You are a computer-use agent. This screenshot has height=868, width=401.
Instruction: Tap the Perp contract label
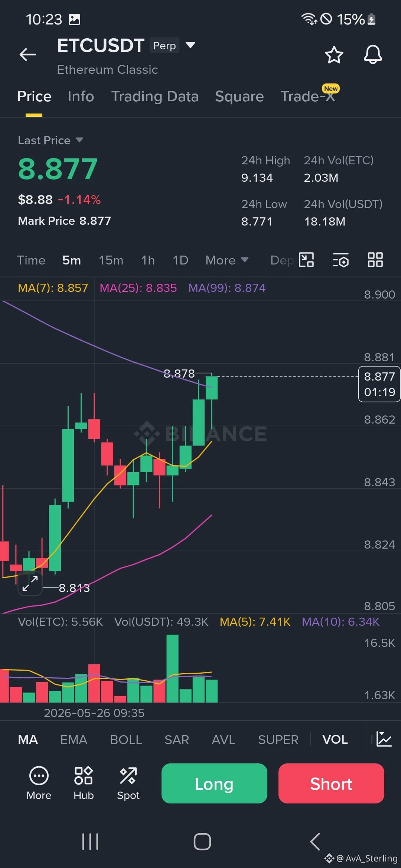(x=164, y=45)
